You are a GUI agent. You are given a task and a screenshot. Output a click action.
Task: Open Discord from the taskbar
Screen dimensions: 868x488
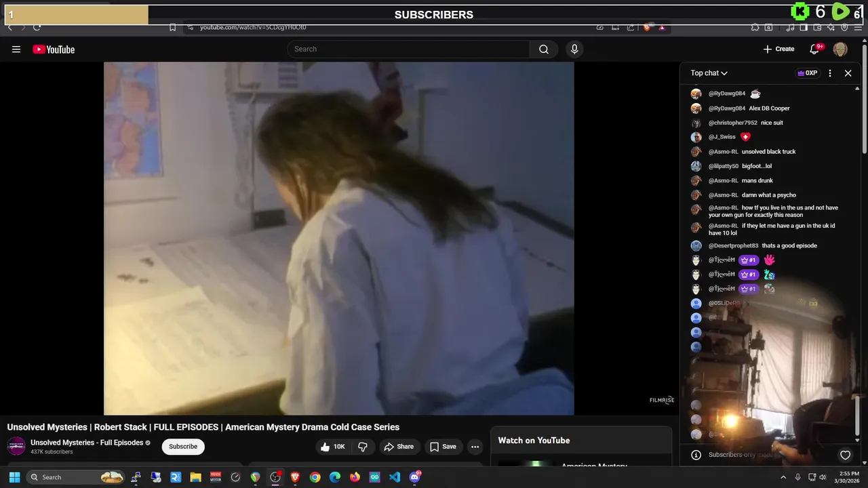(415, 477)
